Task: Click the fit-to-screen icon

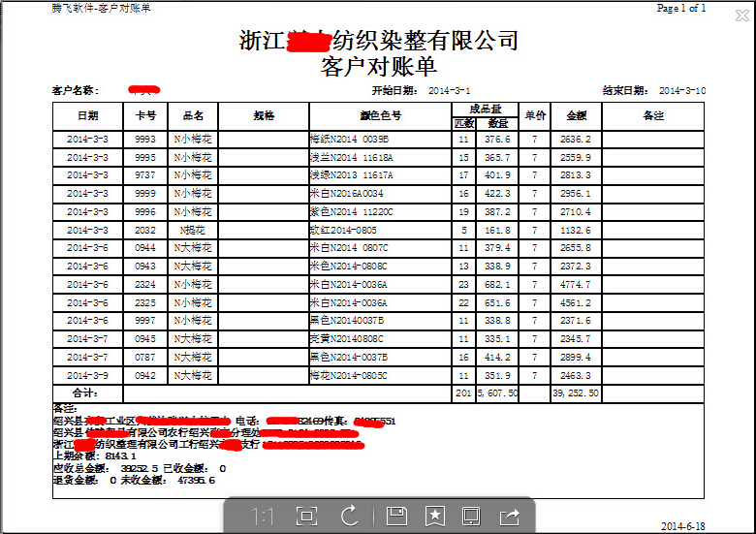Action: [306, 517]
